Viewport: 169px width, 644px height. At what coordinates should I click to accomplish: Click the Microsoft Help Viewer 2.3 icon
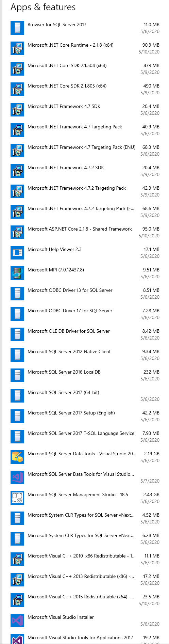point(17,253)
